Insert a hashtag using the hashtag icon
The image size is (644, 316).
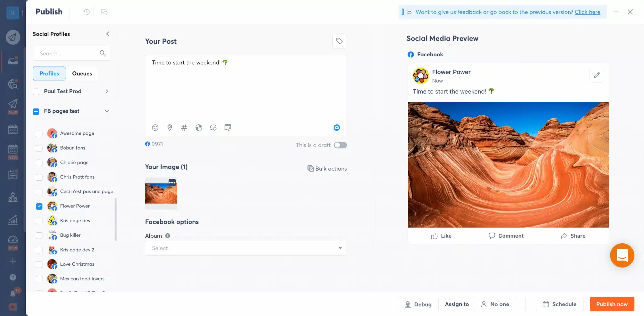[184, 127]
